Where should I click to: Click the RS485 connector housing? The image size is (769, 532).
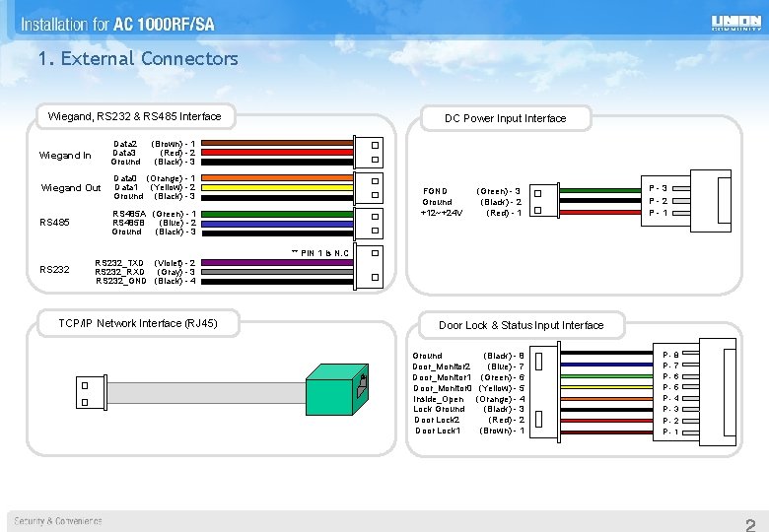pos(369,224)
